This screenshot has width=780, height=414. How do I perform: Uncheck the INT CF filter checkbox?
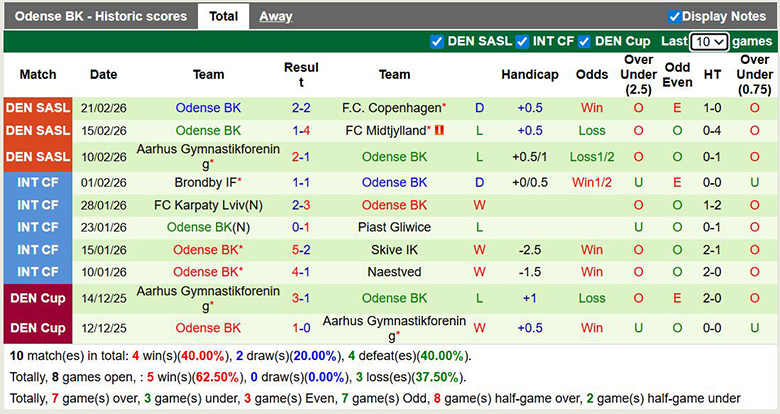522,42
